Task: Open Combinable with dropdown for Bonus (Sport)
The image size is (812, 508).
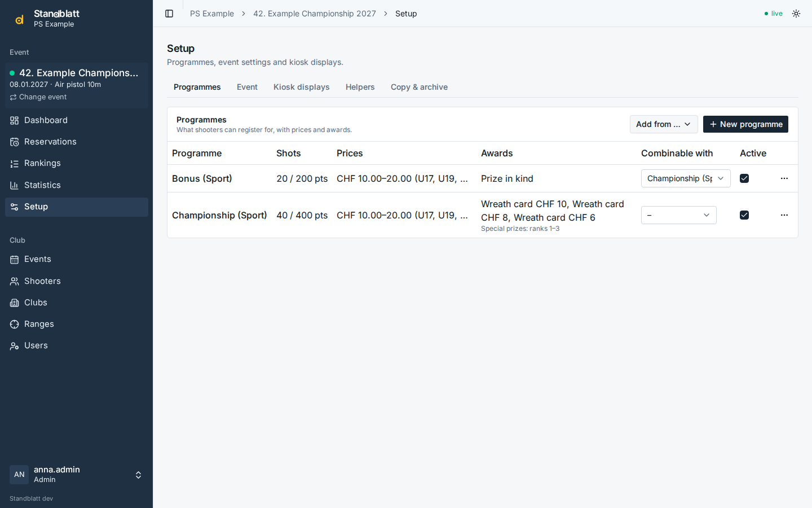Action: (686, 178)
